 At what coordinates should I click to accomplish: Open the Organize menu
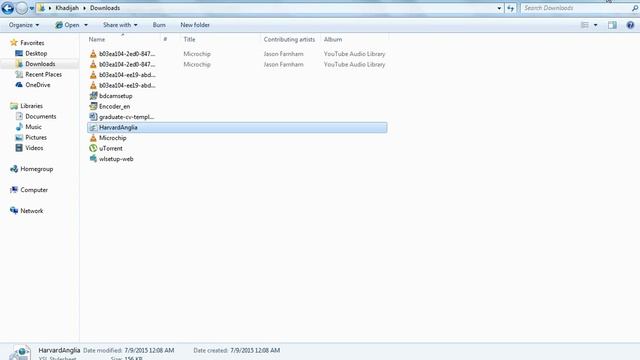pos(24,25)
